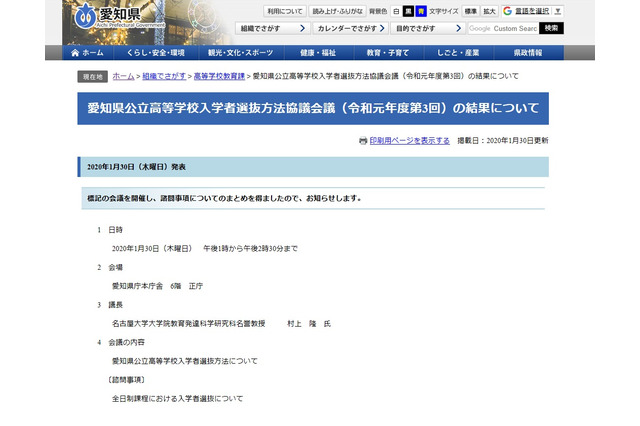Click the text 愛知県庁本庁舎 6階 正庁
This screenshot has height=426, width=640.
157,286
